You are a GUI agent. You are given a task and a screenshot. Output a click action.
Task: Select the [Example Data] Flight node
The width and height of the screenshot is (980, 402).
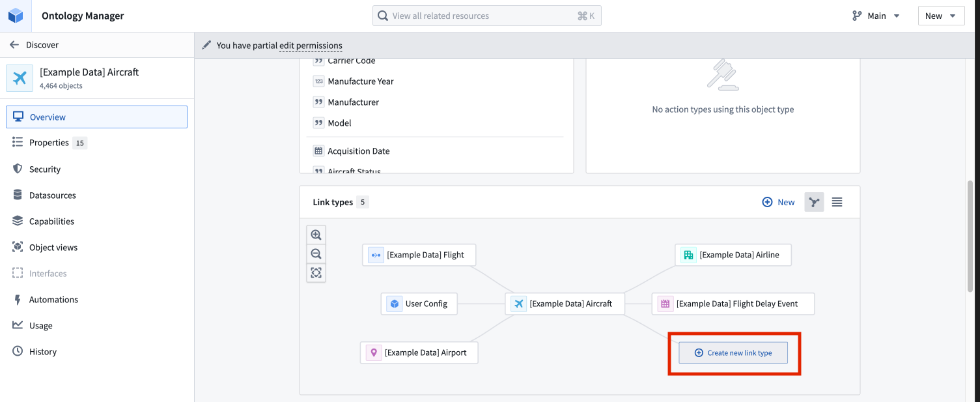[x=419, y=255]
